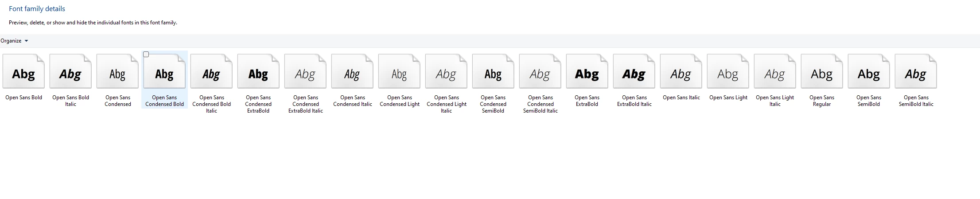Open the Organize dropdown menu
Image resolution: width=980 pixels, height=199 pixels.
click(14, 41)
